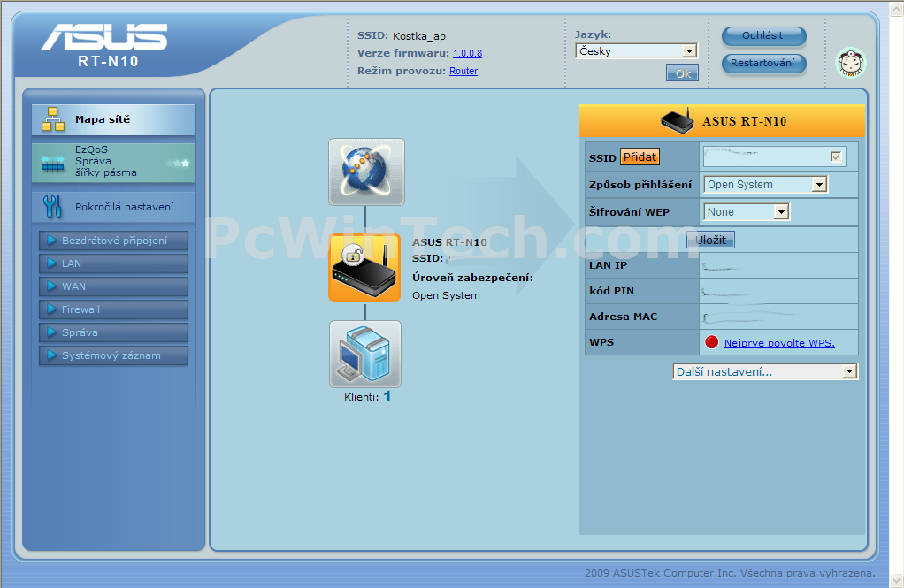Click SSID Kostka_ap header text
The width and height of the screenshot is (904, 588).
coord(402,35)
